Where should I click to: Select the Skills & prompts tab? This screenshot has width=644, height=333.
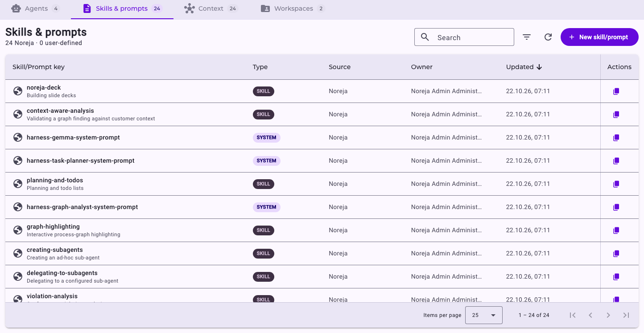tap(122, 9)
